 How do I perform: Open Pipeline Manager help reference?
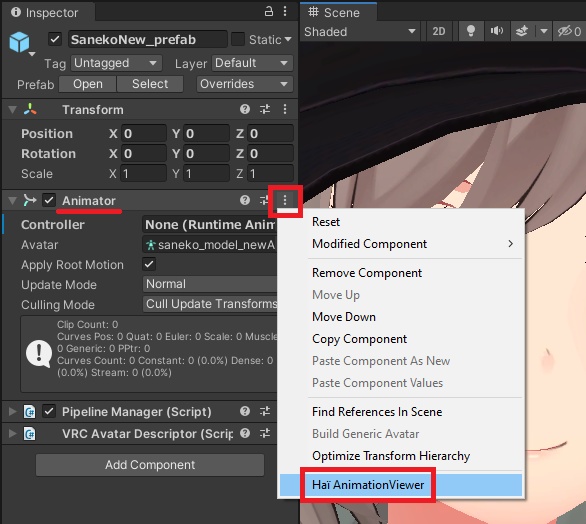(x=245, y=412)
